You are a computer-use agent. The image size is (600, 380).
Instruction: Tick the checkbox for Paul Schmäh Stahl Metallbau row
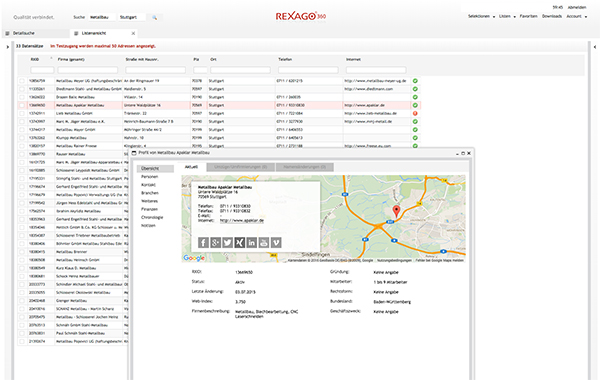(x=22, y=333)
